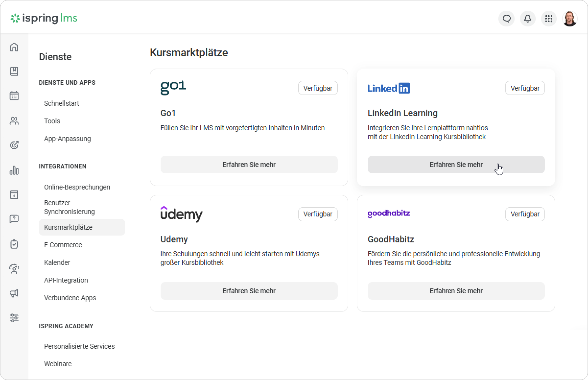Click the Go1 card title
This screenshot has width=588, height=380.
pos(168,113)
